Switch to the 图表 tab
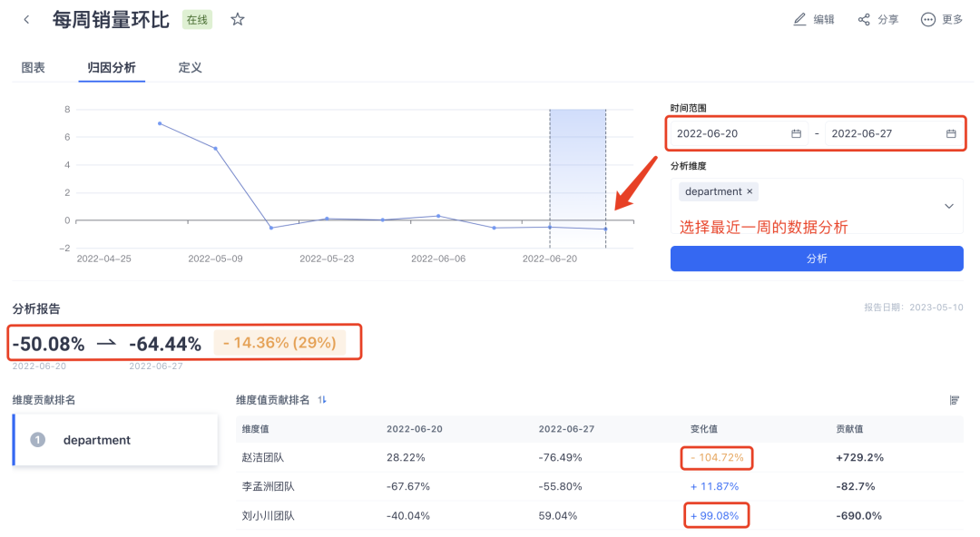The image size is (980, 537). tap(34, 68)
